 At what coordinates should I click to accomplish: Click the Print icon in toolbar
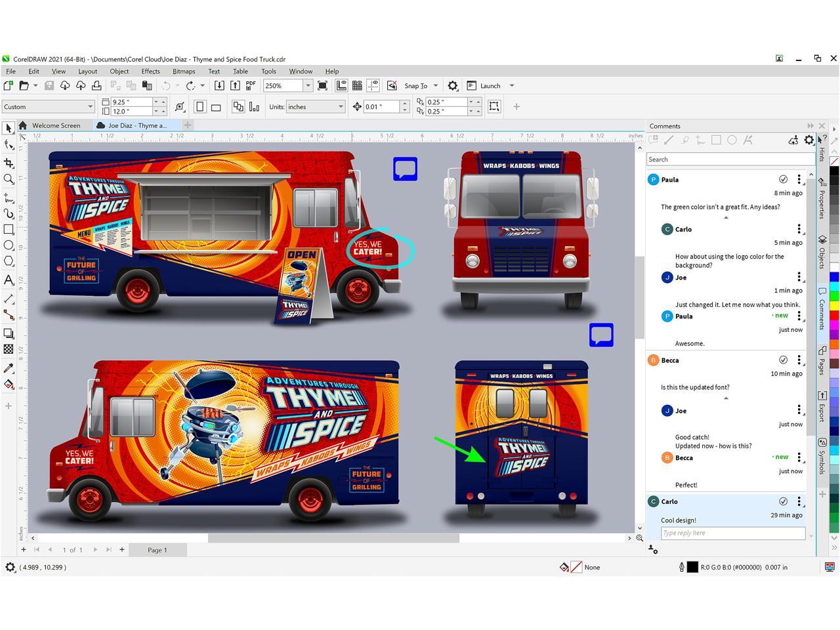(96, 85)
